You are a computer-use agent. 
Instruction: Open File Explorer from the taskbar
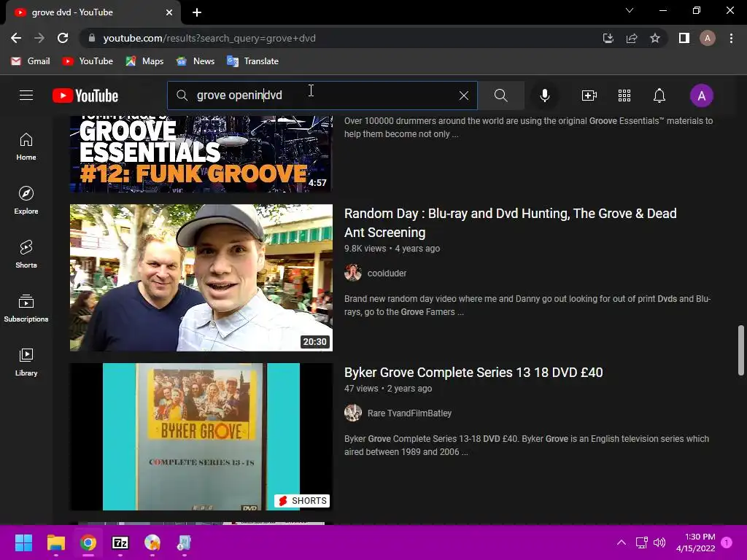(x=55, y=542)
